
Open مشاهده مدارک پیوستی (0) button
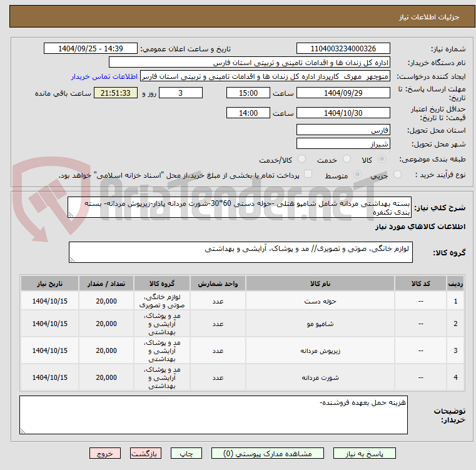pyautogui.click(x=268, y=453)
